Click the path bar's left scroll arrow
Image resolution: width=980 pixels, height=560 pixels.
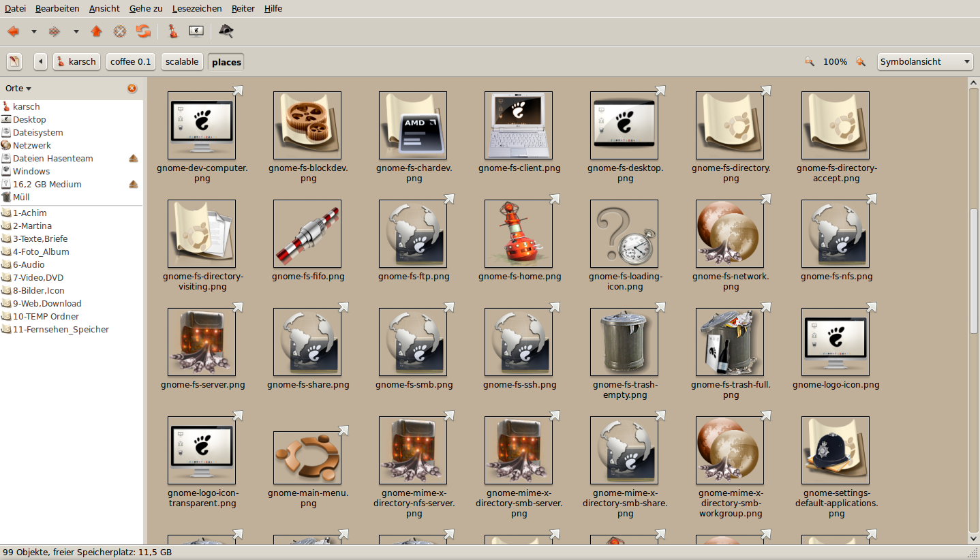[x=41, y=61]
